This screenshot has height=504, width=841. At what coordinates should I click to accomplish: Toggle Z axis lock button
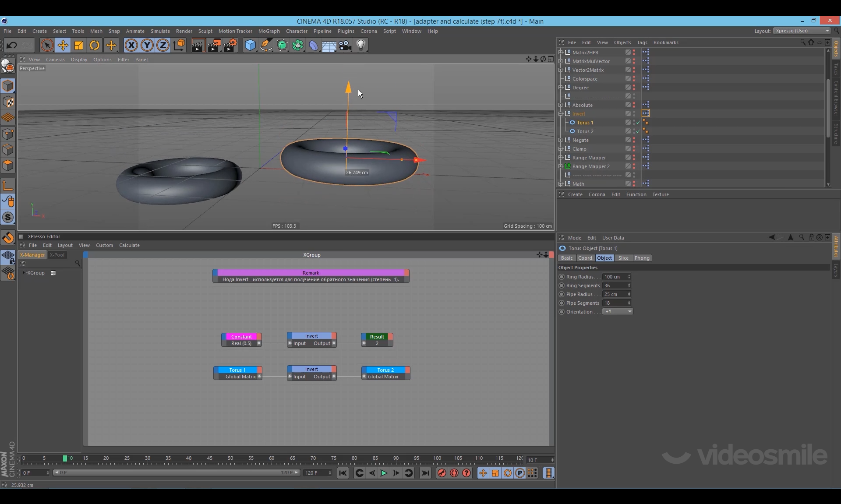163,45
